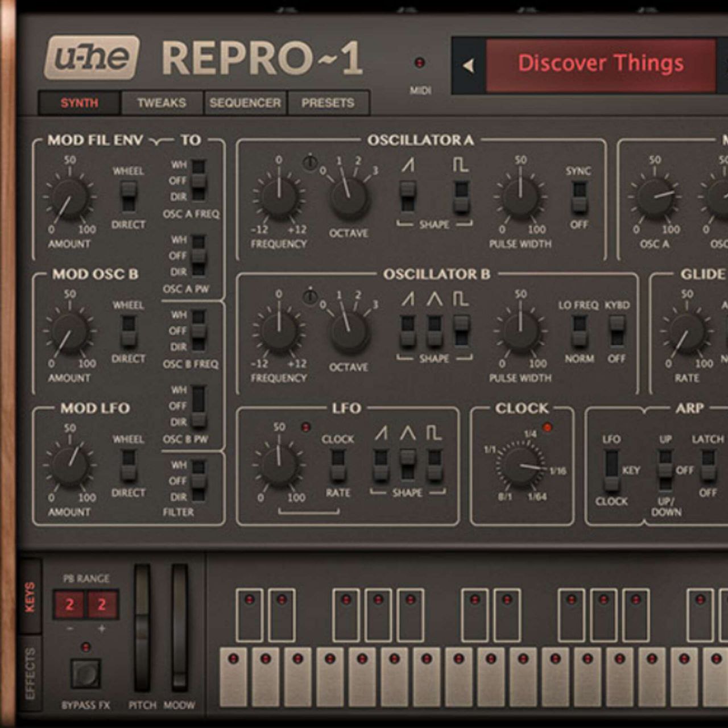The image size is (728, 728).
Task: Select the EFFECTS side tab
Action: click(x=30, y=673)
